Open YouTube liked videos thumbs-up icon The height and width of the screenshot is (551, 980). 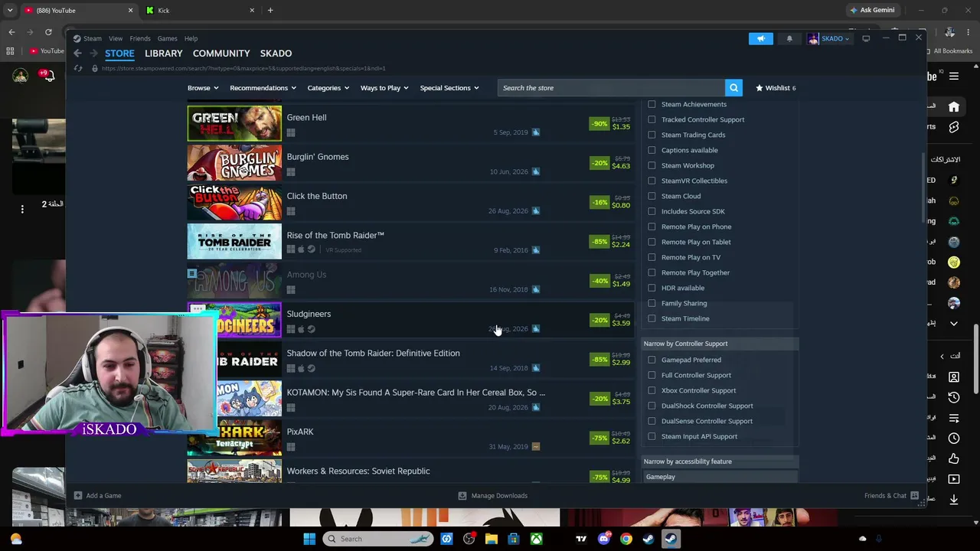(954, 458)
